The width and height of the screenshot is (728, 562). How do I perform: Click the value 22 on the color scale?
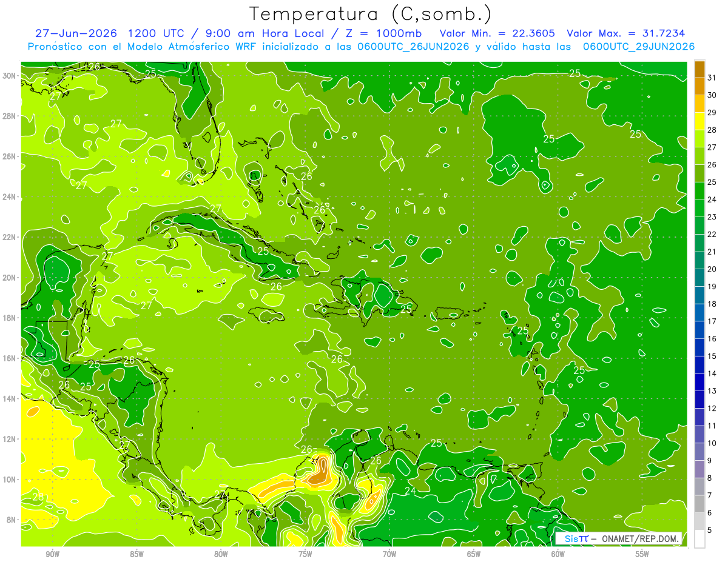coord(712,234)
